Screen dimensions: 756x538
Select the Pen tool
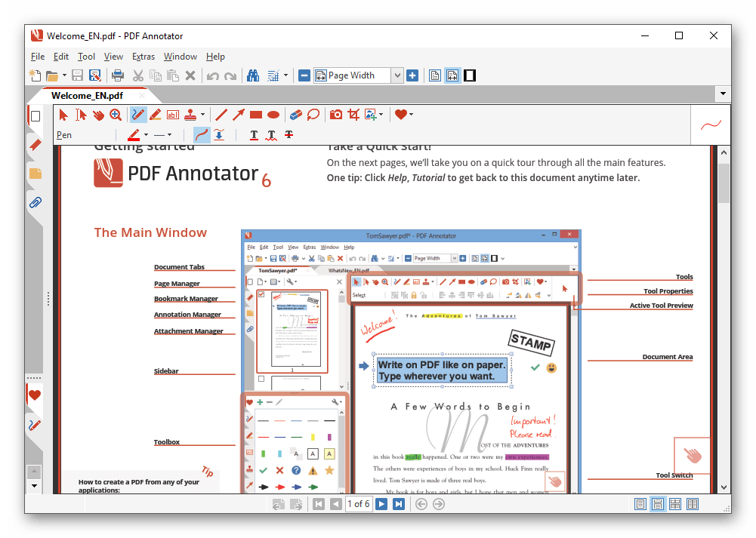(x=138, y=114)
